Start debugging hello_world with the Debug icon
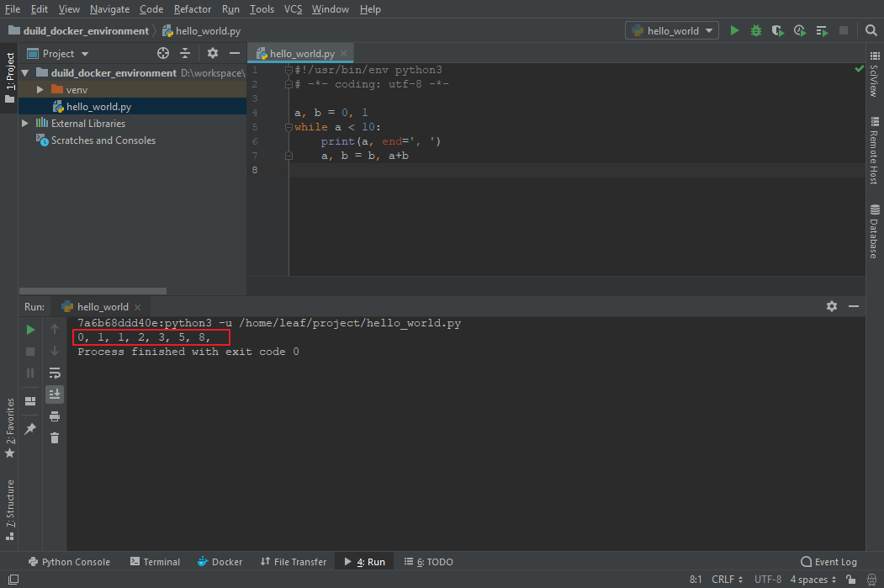The width and height of the screenshot is (884, 588). 755,29
